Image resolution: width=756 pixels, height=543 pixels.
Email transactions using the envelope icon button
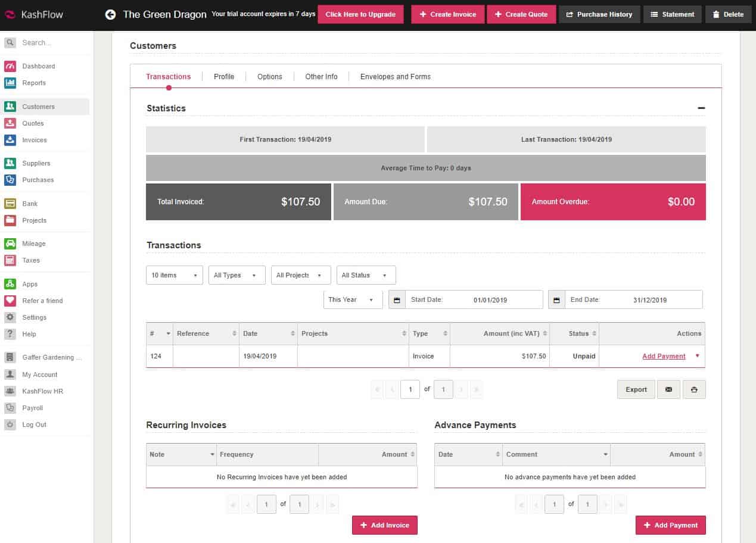(668, 389)
